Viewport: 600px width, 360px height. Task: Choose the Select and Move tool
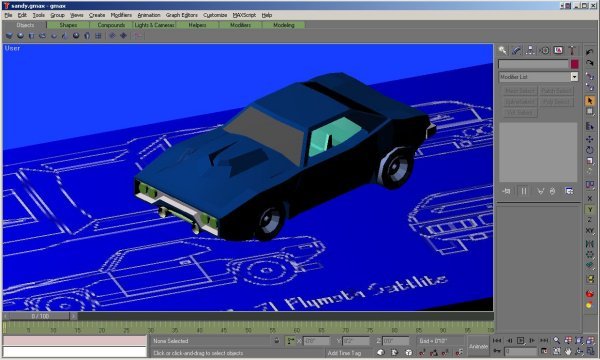click(590, 139)
